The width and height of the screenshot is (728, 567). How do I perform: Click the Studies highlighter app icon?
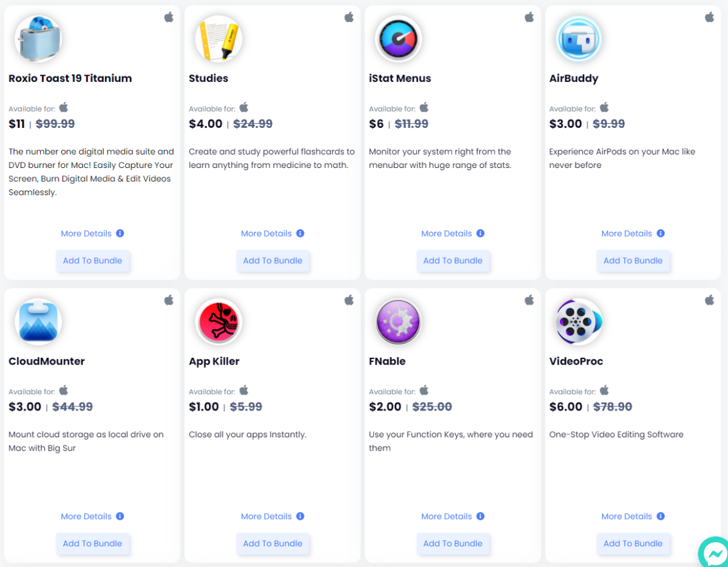218,39
